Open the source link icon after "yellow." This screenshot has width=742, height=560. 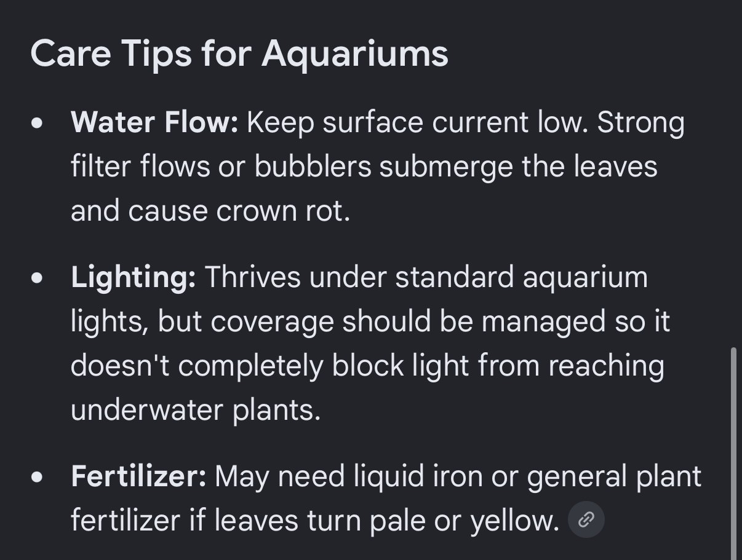click(x=586, y=521)
